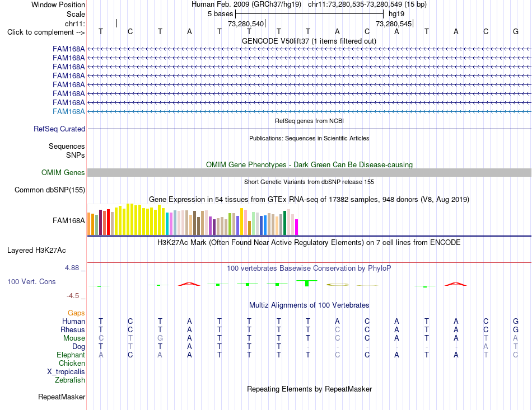532x410 pixels.
Task: Open the OMIM Gene Phenotypes track title
Action: (x=309, y=164)
